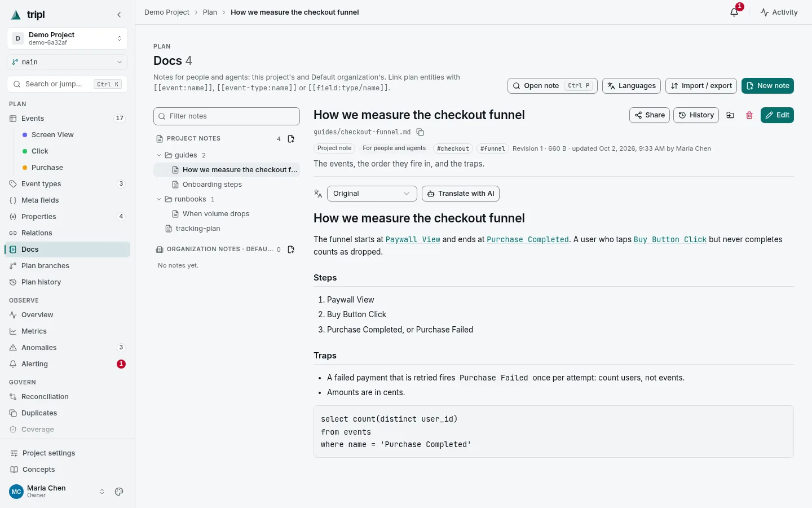Open the Original language dropdown
812x508 pixels.
point(372,194)
